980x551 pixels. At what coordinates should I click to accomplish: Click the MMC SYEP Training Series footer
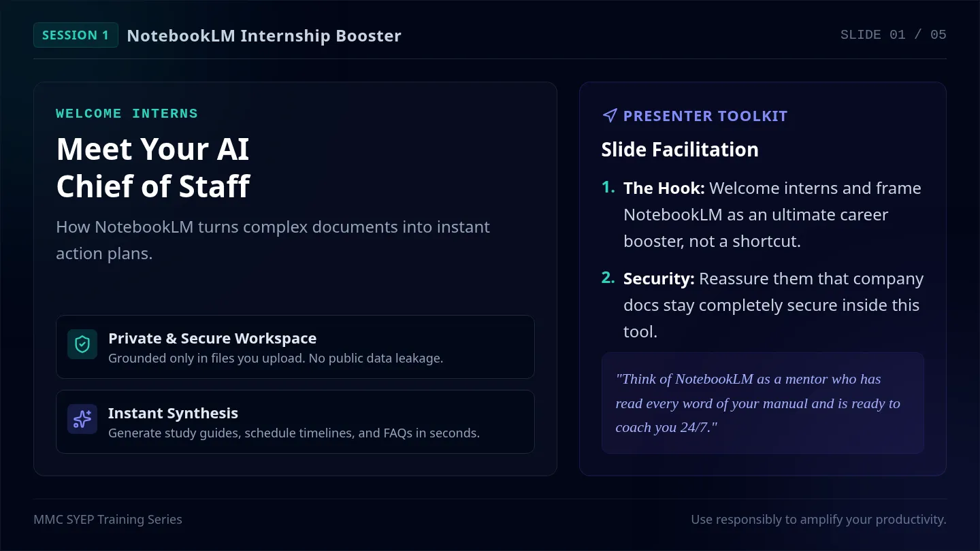tap(108, 520)
